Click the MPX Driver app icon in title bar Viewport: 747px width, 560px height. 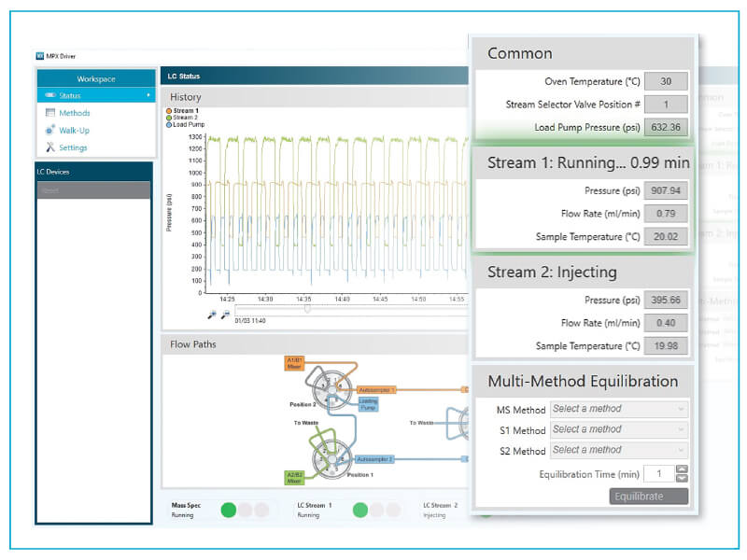coord(40,56)
